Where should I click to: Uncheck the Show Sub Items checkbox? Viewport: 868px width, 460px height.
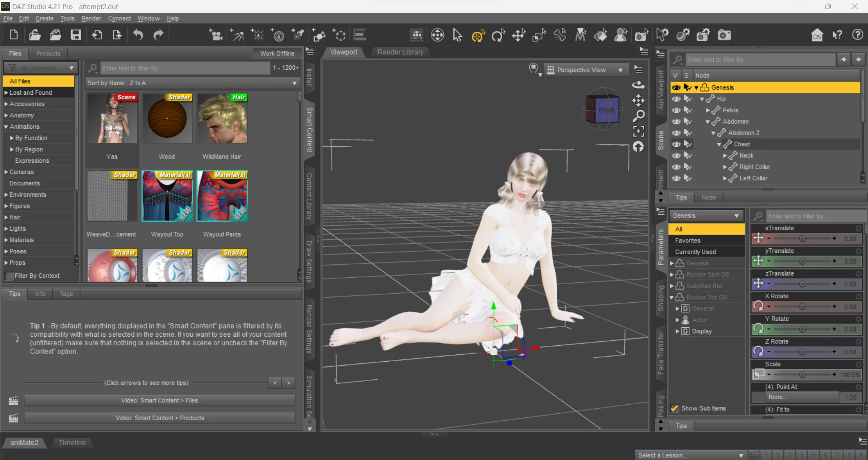point(675,408)
